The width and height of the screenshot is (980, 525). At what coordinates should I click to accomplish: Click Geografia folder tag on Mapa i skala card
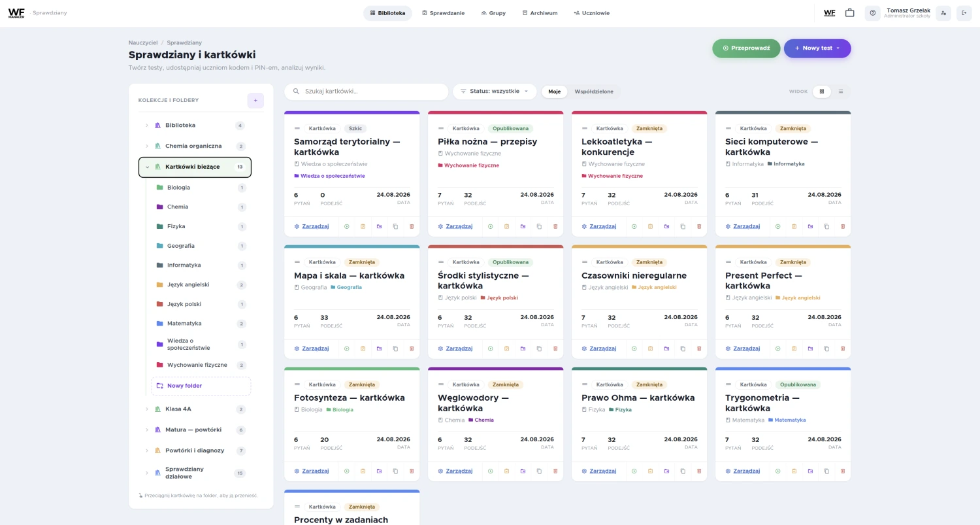tap(346, 287)
